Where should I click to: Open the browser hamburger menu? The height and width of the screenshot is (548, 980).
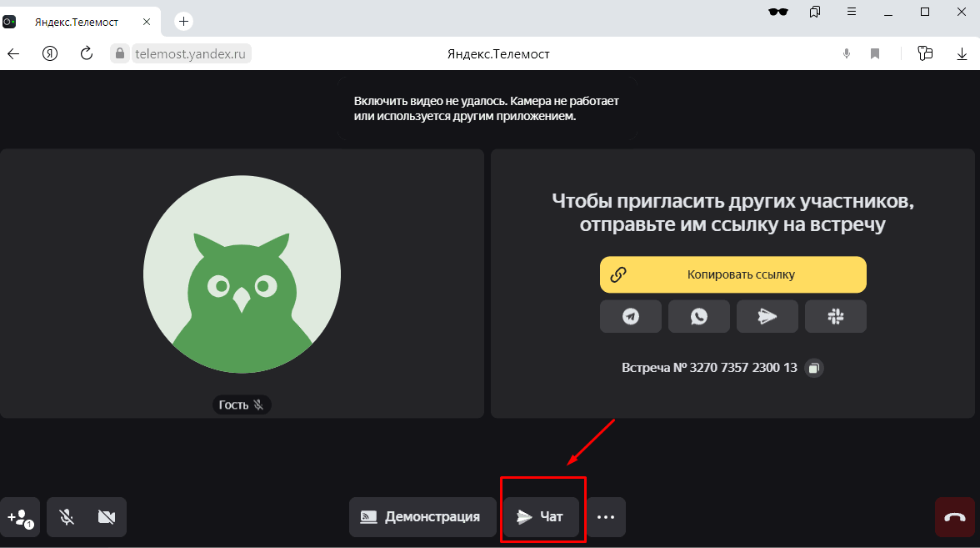pyautogui.click(x=852, y=12)
